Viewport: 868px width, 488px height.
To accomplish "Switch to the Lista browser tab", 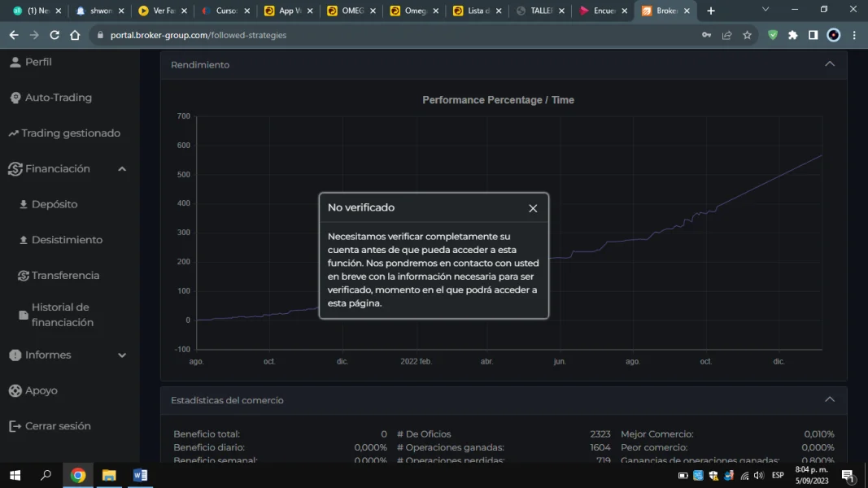I will (x=477, y=11).
